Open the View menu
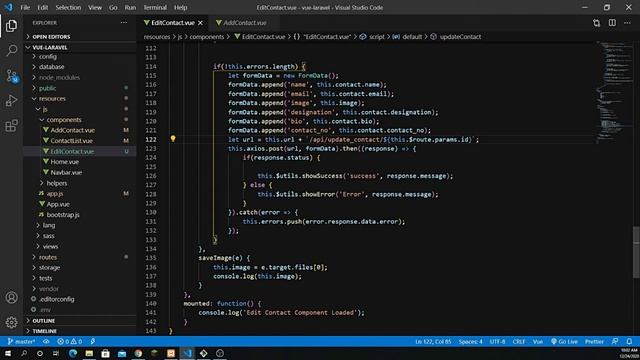The height and width of the screenshot is (360, 640). [x=95, y=7]
